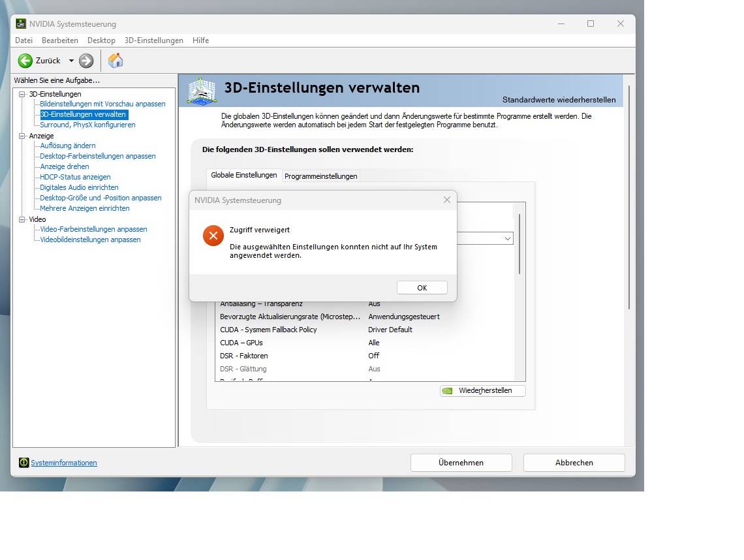Collapse the 3D-Einstellungen tree node
The image size is (744, 560).
pos(22,94)
